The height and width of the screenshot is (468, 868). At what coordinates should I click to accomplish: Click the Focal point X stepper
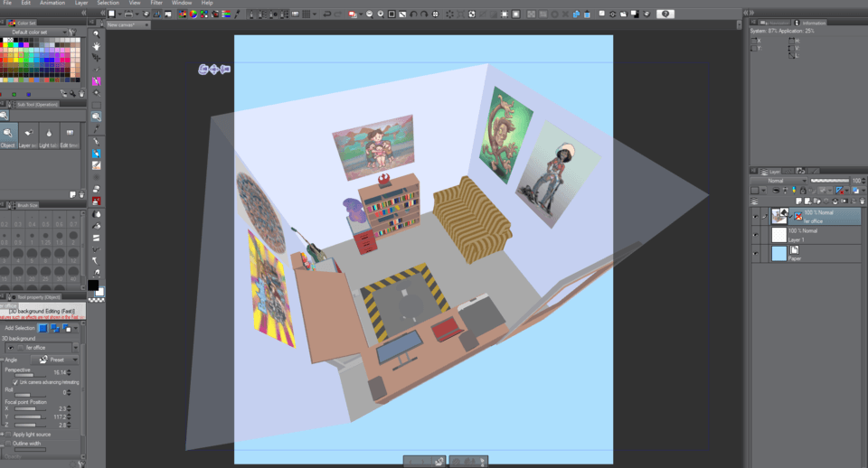coord(69,408)
